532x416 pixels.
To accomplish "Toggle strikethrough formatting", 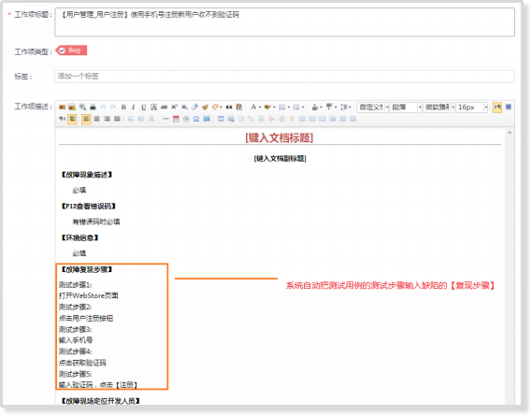I will pos(164,108).
